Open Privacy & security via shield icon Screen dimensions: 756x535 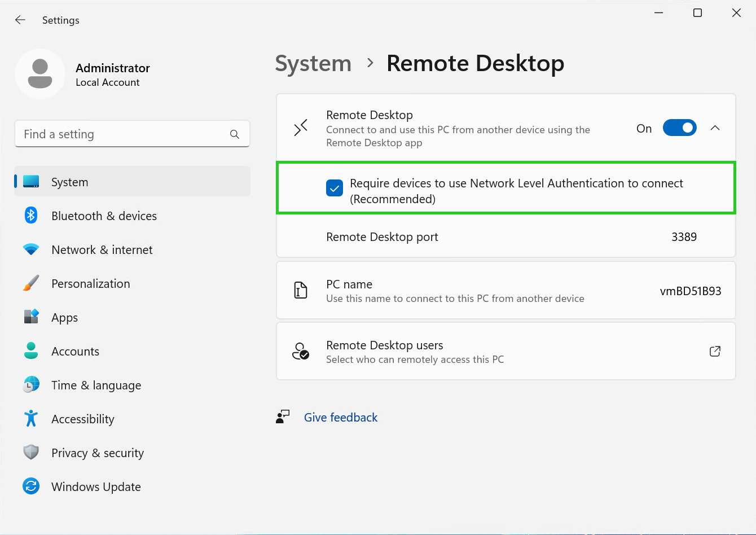pyautogui.click(x=30, y=453)
